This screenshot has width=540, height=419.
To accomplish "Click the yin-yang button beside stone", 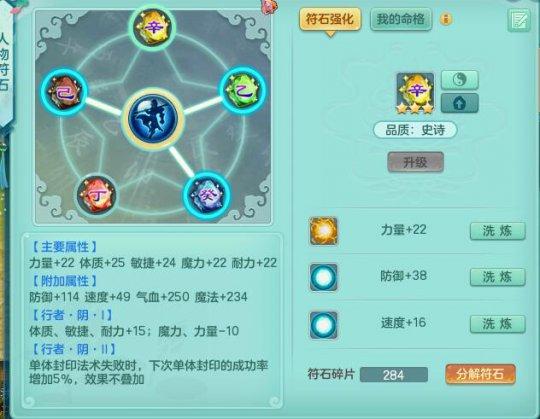I will (x=459, y=80).
